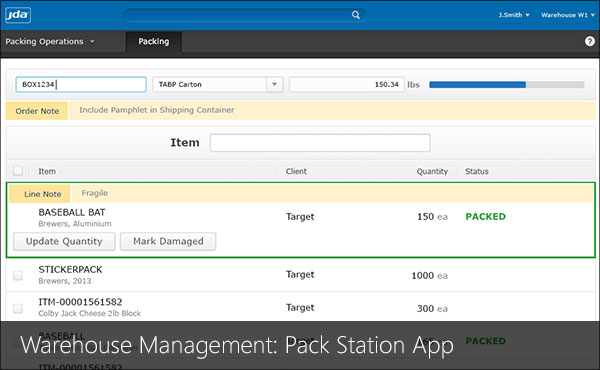
Task: Click the JDA logo icon
Action: [18, 15]
